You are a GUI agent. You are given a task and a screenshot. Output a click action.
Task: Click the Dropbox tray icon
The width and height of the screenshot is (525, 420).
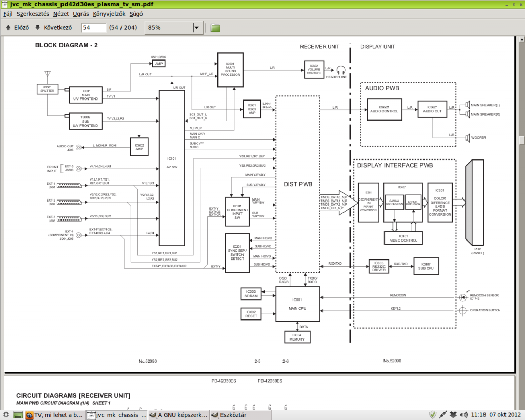coord(453,415)
